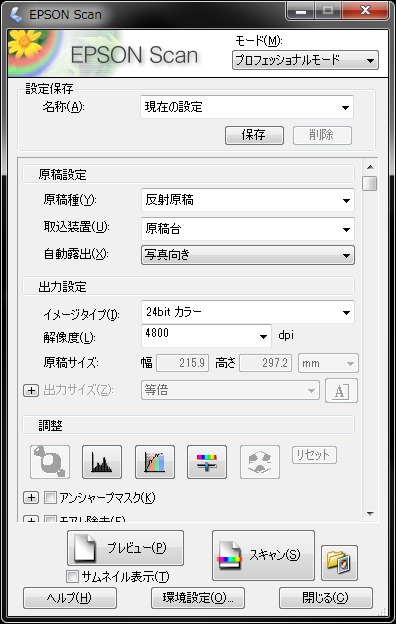Expand the 出力サイズ section
This screenshot has width=396, height=624.
point(31,390)
